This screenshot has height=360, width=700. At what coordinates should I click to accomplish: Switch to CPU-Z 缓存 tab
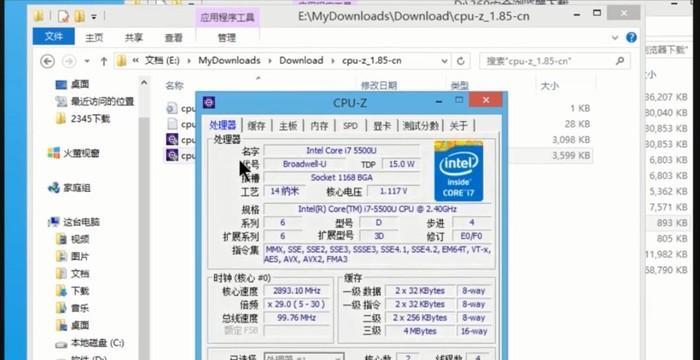[x=256, y=126]
